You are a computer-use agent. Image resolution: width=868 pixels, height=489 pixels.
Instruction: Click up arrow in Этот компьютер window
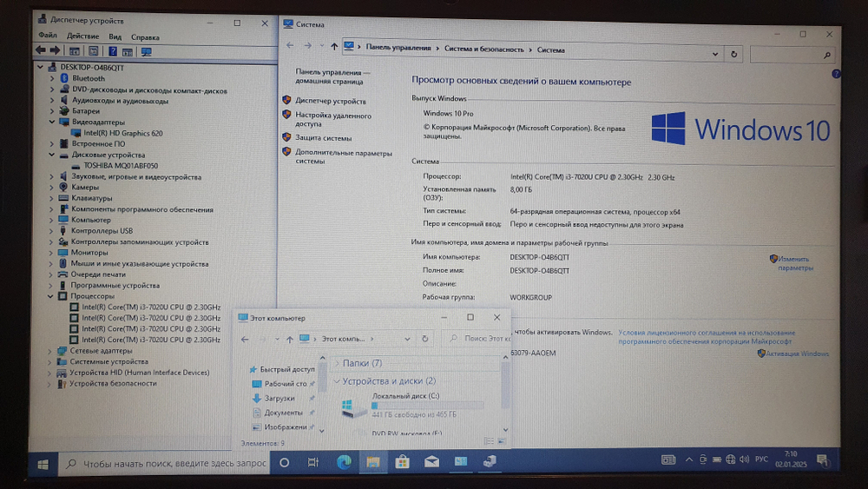click(290, 339)
